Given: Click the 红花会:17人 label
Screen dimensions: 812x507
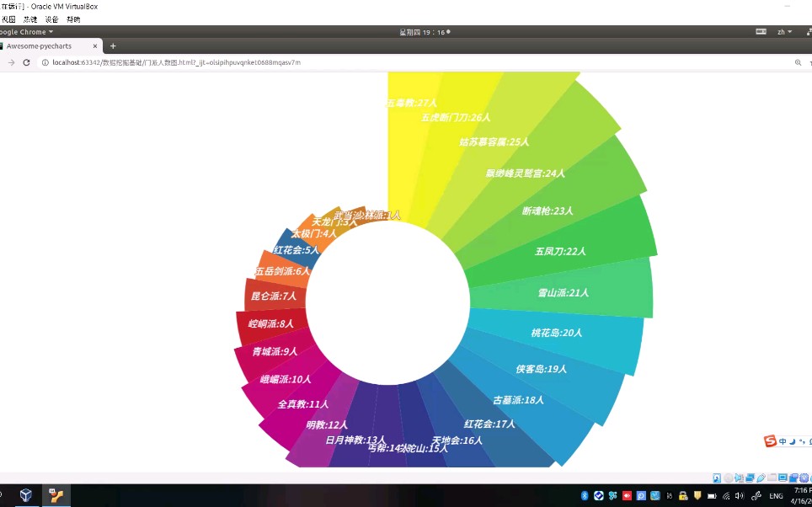Looking at the screenshot, I should coord(489,424).
